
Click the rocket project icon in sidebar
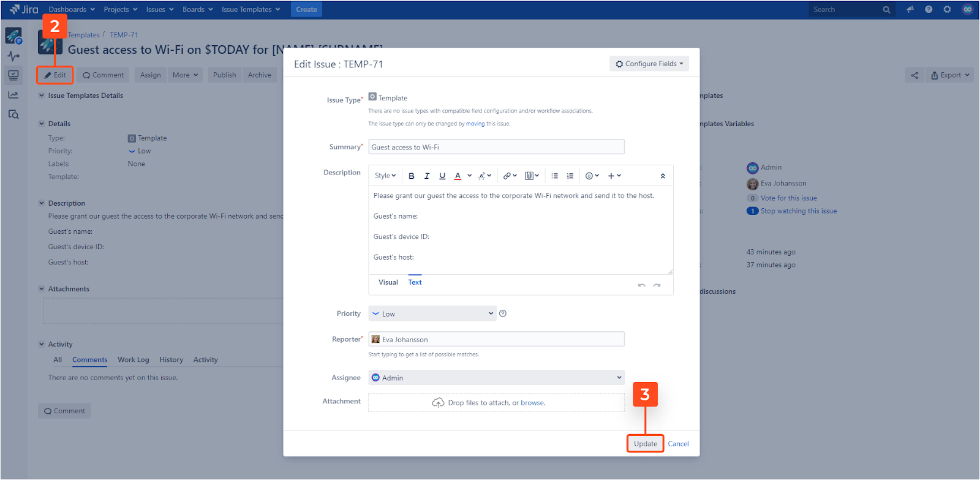point(13,36)
